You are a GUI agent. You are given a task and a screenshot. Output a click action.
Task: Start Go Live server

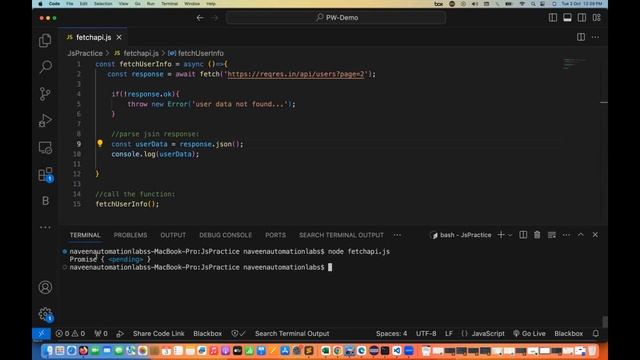coord(529,333)
